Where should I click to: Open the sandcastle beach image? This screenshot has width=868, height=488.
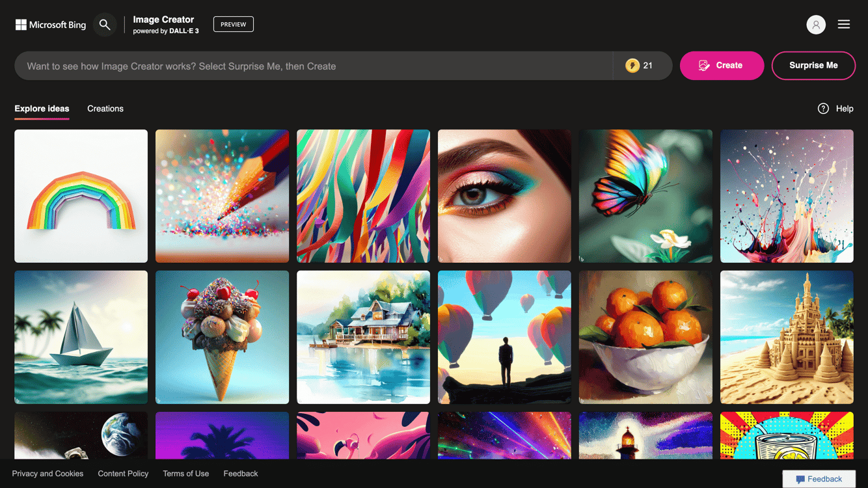787,337
